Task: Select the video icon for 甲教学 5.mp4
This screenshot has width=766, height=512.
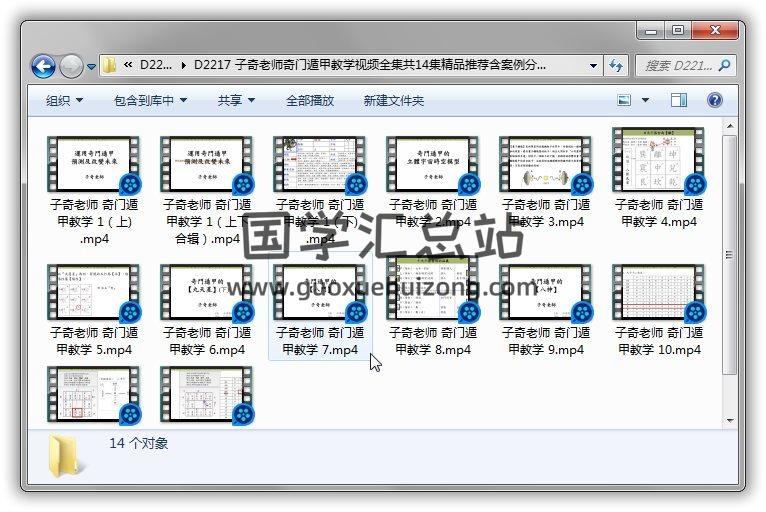Action: [94, 292]
